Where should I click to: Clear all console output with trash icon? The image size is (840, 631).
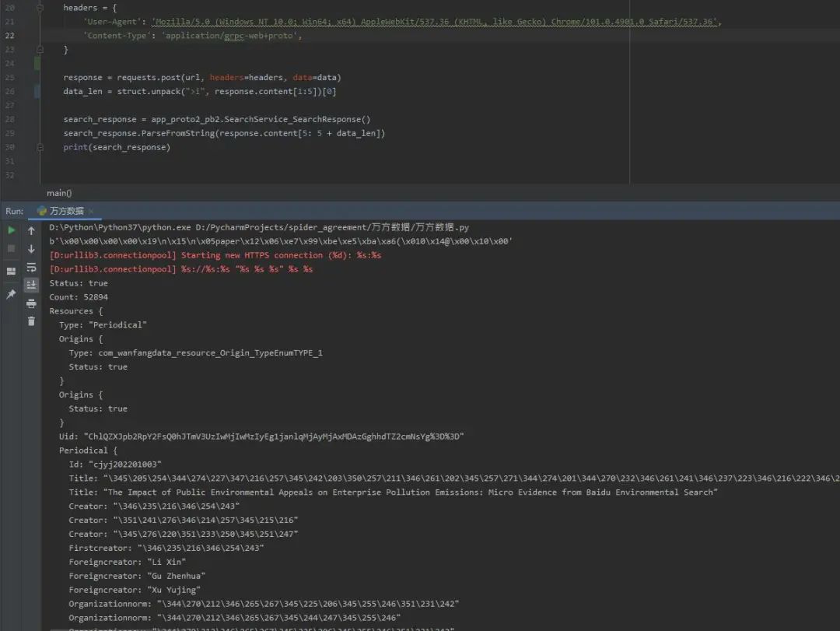tap(32, 321)
